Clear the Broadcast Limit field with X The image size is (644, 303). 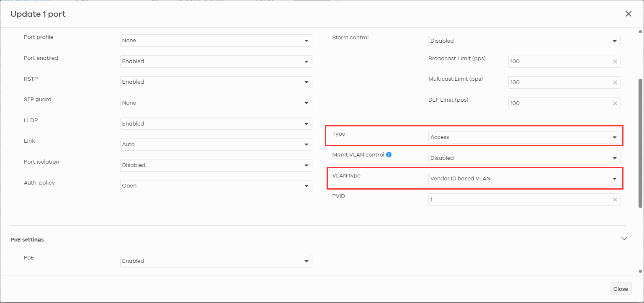(615, 62)
